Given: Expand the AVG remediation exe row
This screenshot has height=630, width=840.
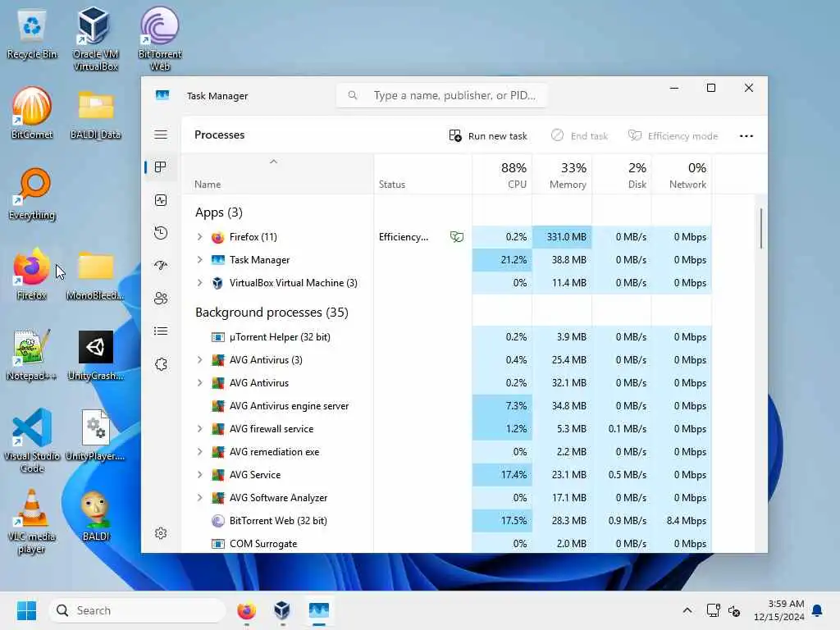Looking at the screenshot, I should [x=200, y=452].
